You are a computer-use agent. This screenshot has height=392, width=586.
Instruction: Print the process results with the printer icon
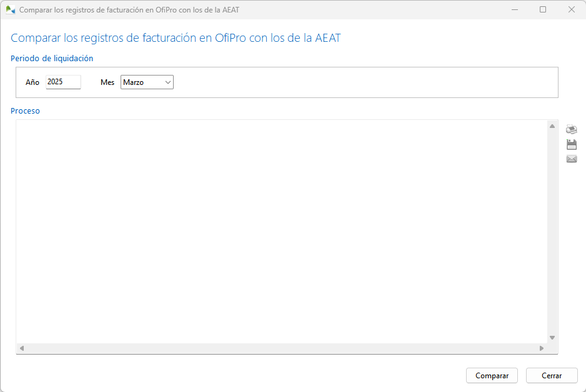[x=571, y=129]
